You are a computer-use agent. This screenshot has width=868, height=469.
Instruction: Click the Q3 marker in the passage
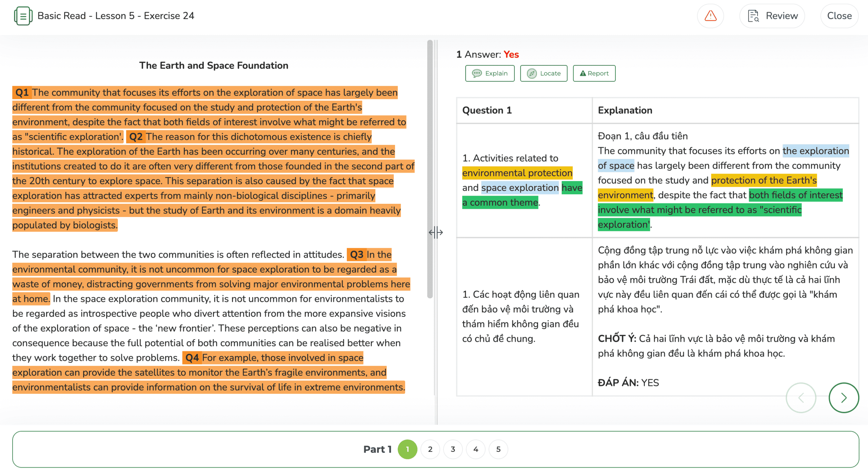(357, 254)
